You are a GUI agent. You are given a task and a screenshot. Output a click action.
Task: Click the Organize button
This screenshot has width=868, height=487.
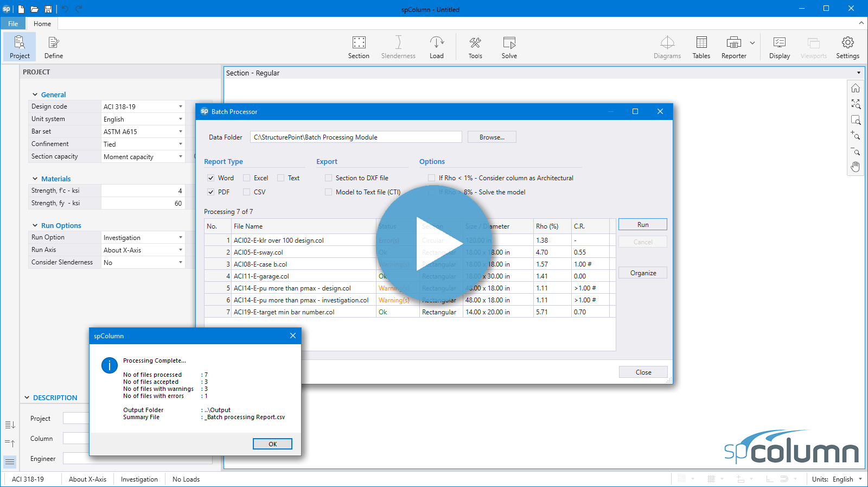point(643,273)
